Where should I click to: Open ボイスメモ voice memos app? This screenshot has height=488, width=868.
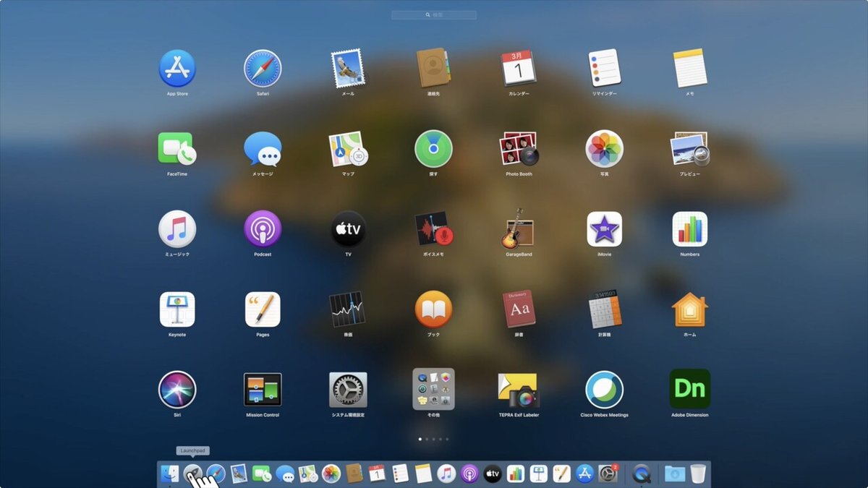coord(433,229)
